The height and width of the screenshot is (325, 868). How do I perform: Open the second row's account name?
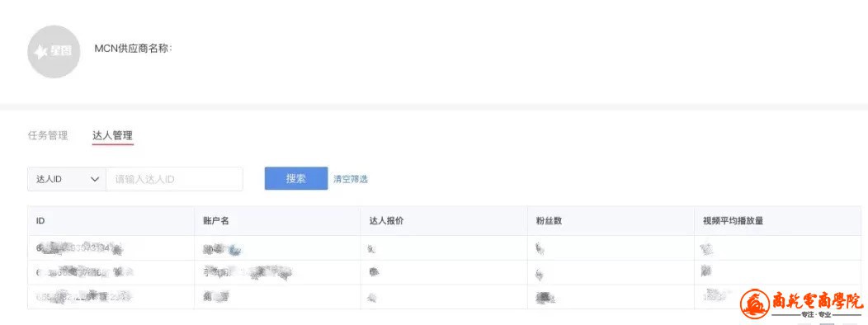pos(247,272)
